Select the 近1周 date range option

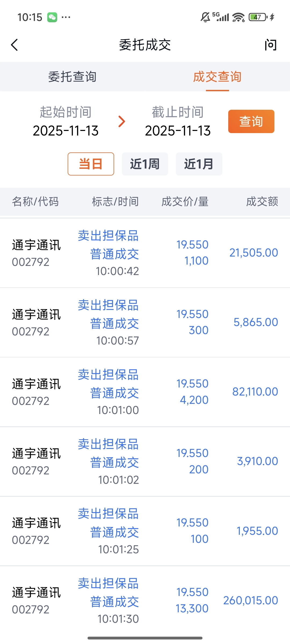[x=145, y=164]
